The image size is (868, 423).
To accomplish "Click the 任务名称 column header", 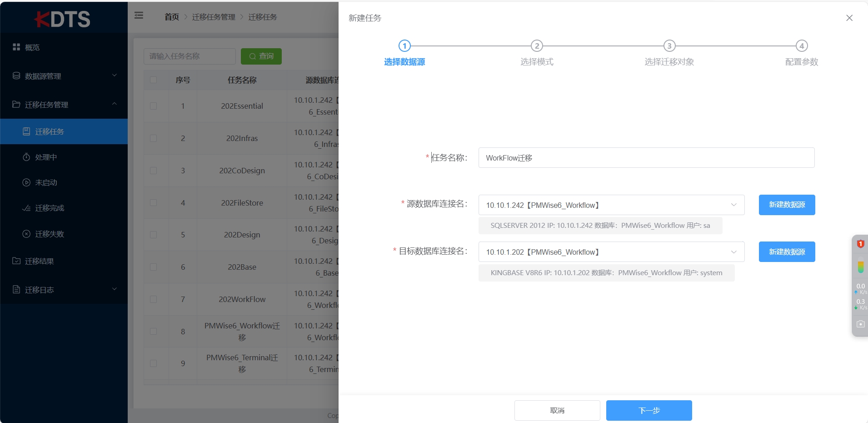I will point(242,80).
